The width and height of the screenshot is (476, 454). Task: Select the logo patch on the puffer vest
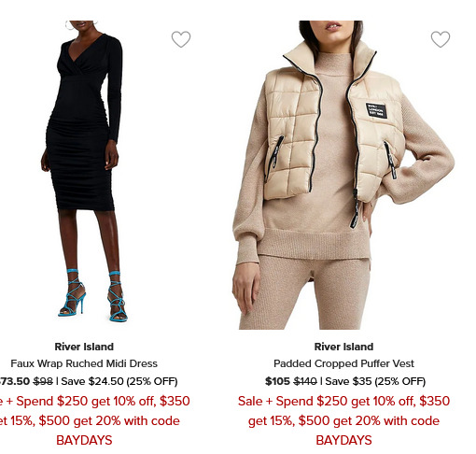point(376,110)
